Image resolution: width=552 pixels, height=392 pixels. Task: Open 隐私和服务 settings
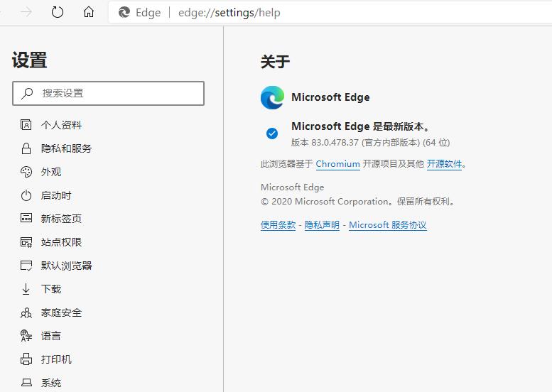66,148
